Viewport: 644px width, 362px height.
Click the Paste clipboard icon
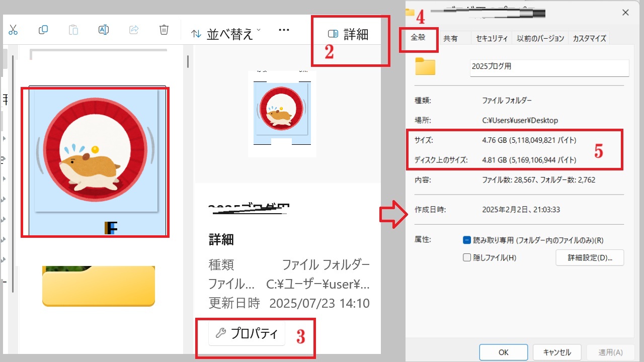click(73, 30)
